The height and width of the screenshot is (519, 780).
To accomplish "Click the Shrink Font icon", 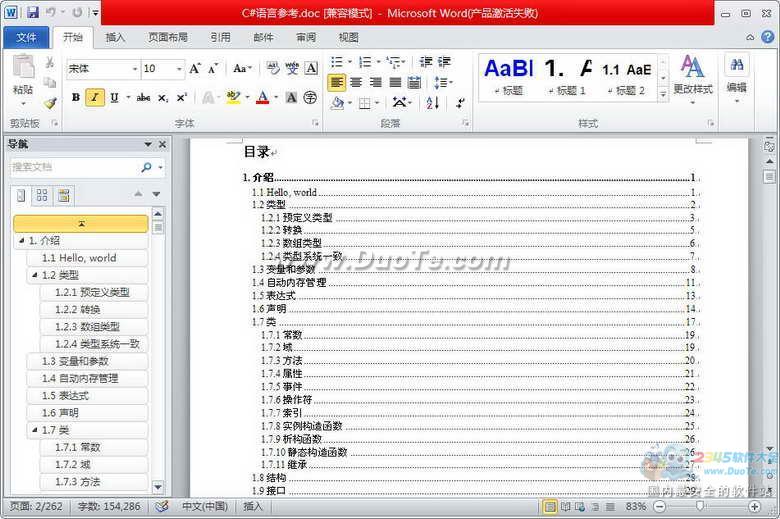I will (x=213, y=69).
